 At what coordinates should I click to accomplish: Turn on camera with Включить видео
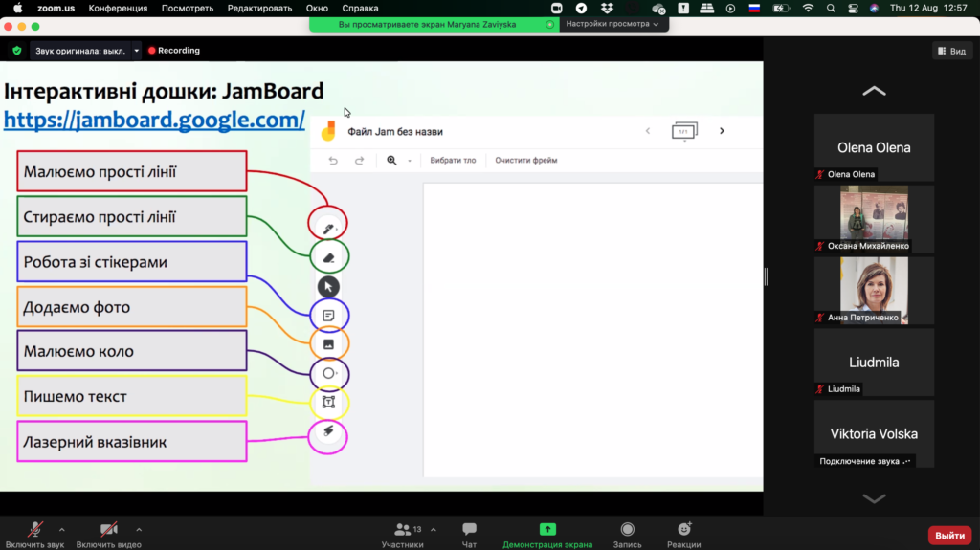(x=108, y=535)
